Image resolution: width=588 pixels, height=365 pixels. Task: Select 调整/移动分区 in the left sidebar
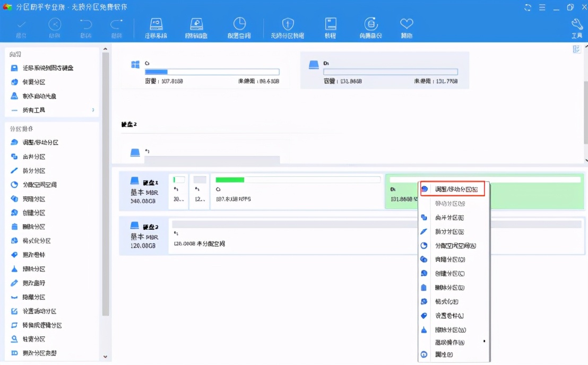[33, 142]
